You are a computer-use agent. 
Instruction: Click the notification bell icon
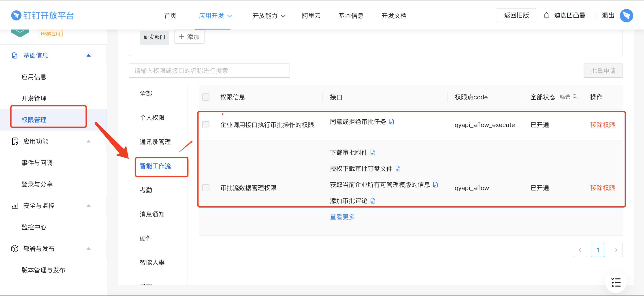point(546,15)
